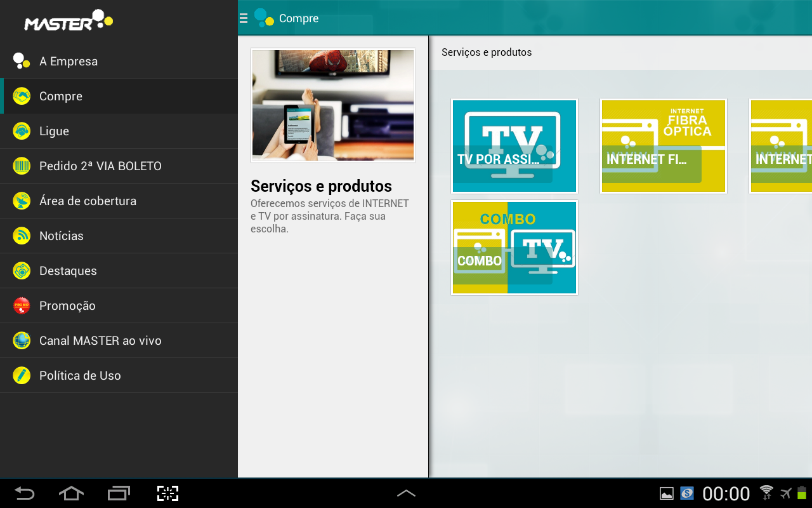Open Pedido 2ª VIA BOLETO via barcode icon

[21, 166]
